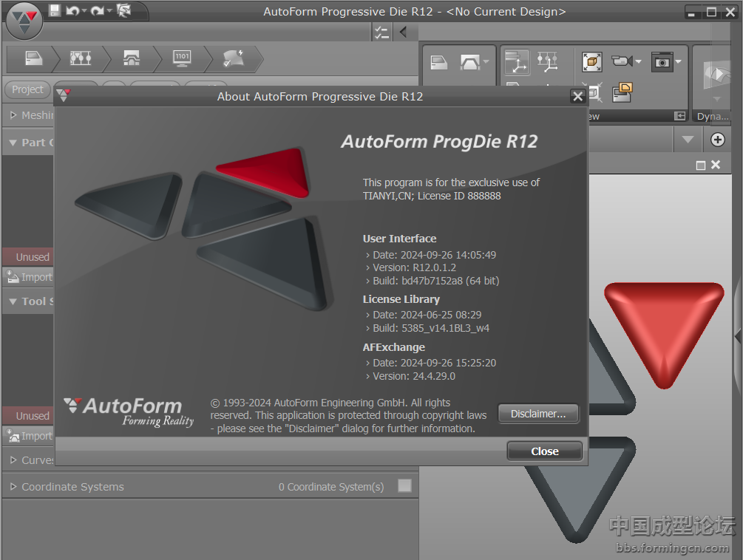The image size is (743, 560).
Task: Collapse the left panel with the arrow
Action: [x=403, y=33]
